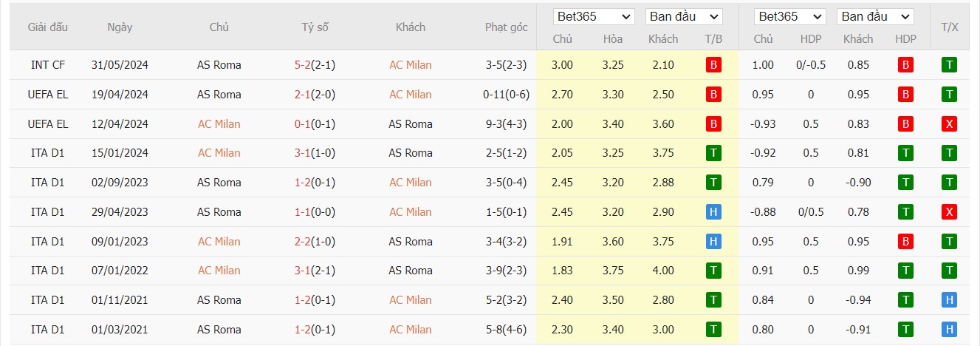Click the red X badge in the 29/04/2023 T/X column
Viewport: 980px width, 346px height.
pyautogui.click(x=950, y=212)
